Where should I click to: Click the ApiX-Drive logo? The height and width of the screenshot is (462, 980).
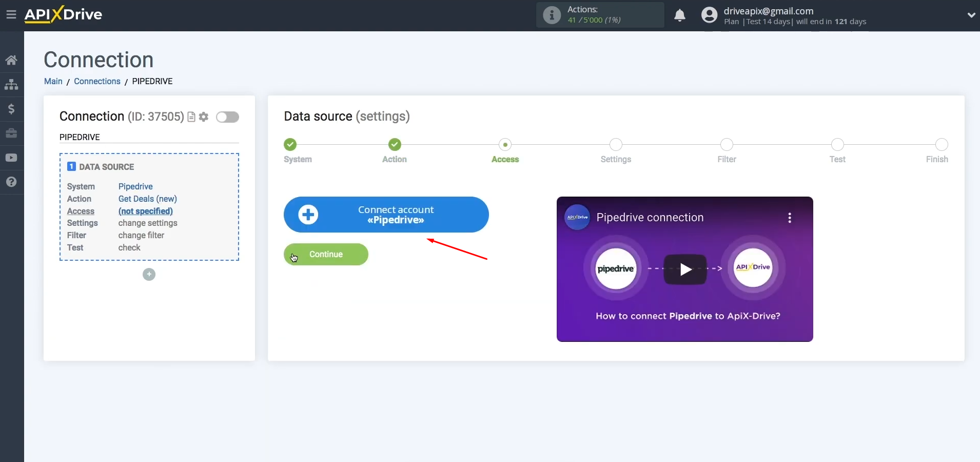click(63, 14)
